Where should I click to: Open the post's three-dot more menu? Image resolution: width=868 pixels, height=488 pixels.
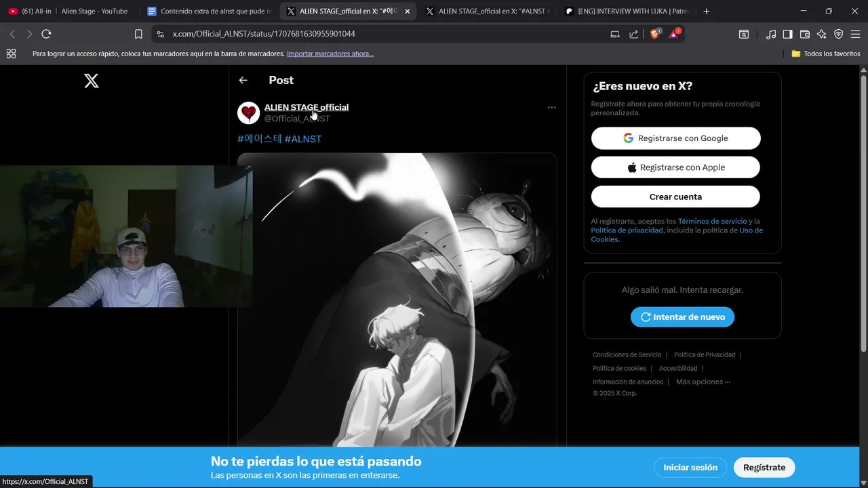pos(551,107)
